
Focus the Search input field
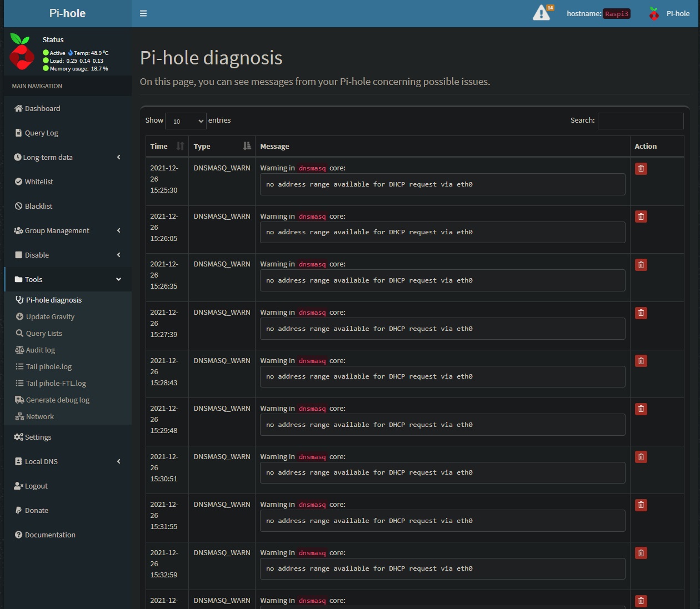641,120
